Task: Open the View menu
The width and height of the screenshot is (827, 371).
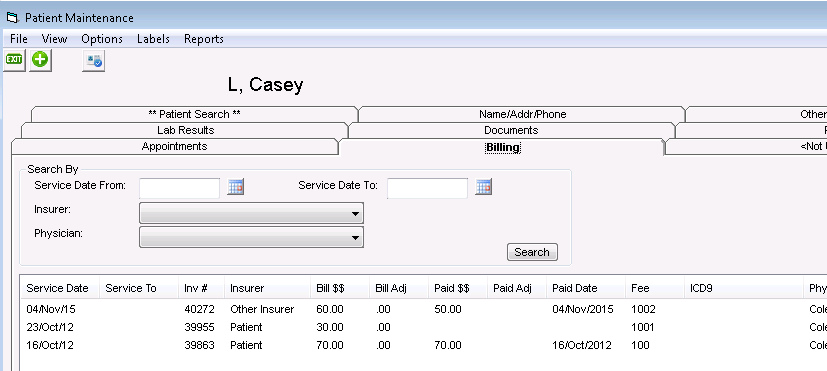Action: pyautogui.click(x=54, y=39)
